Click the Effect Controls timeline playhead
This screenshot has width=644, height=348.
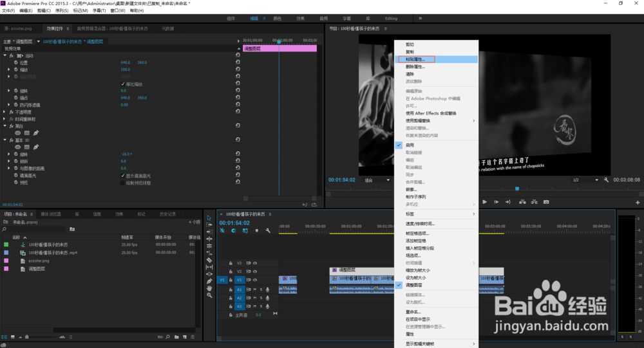(x=279, y=41)
